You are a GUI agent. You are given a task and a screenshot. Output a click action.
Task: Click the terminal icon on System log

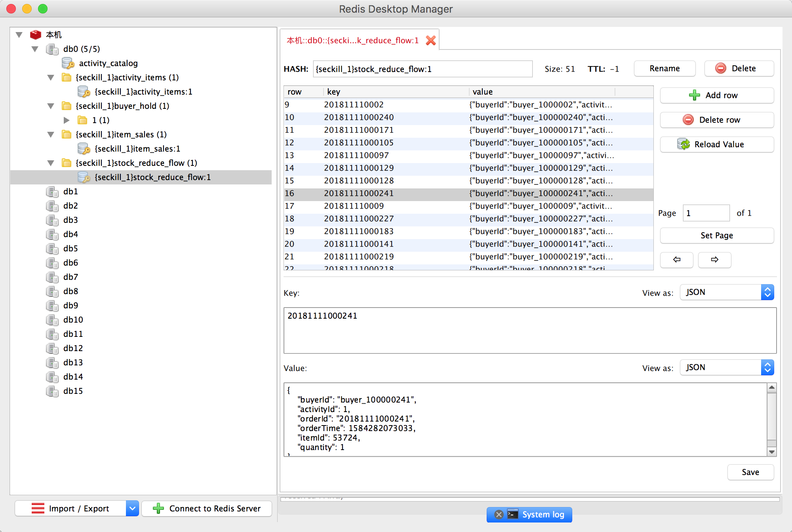[x=512, y=514]
